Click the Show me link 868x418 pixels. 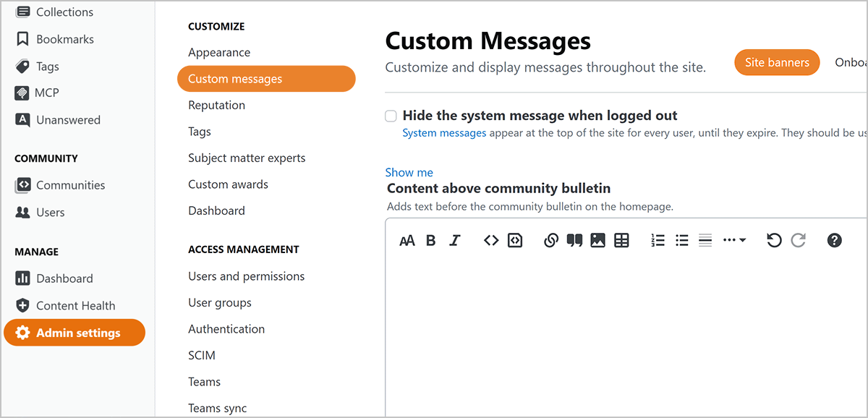pyautogui.click(x=409, y=172)
